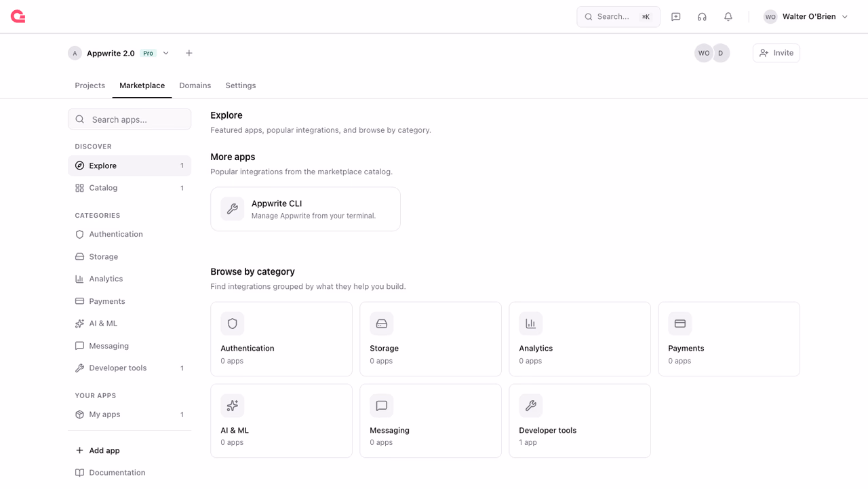Click the WO member avatar near Invite

704,53
